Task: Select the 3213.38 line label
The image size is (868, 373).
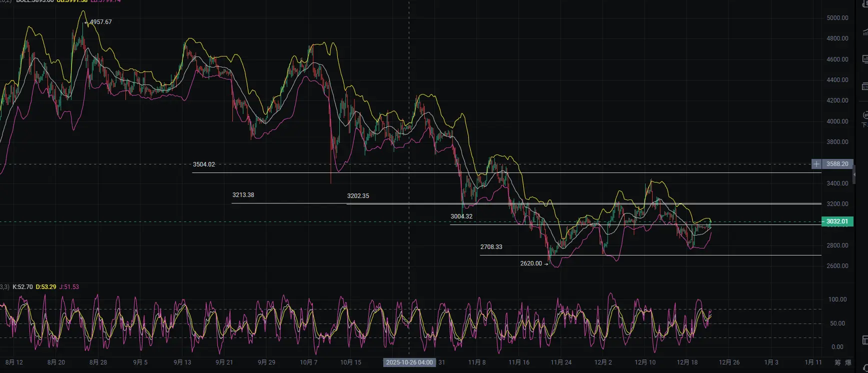Action: coord(243,195)
